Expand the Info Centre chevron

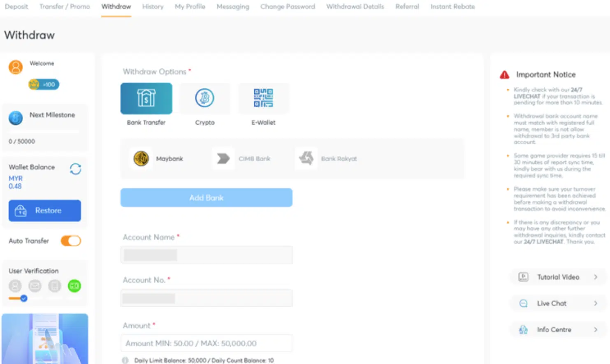point(595,330)
